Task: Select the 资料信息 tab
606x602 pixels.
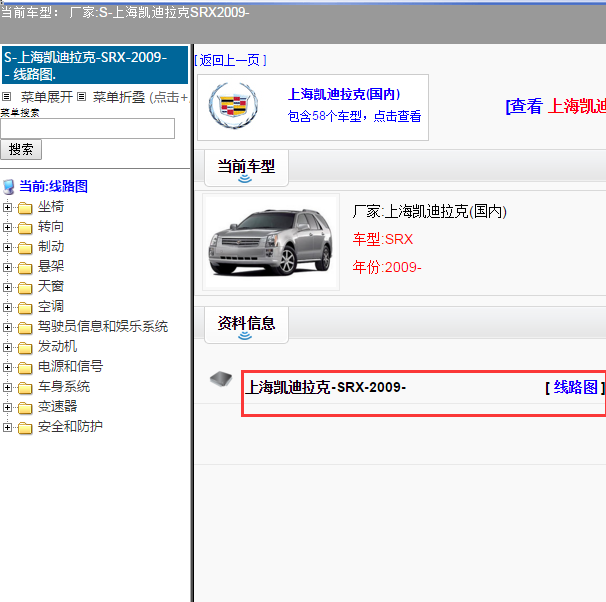Action: pyautogui.click(x=246, y=325)
